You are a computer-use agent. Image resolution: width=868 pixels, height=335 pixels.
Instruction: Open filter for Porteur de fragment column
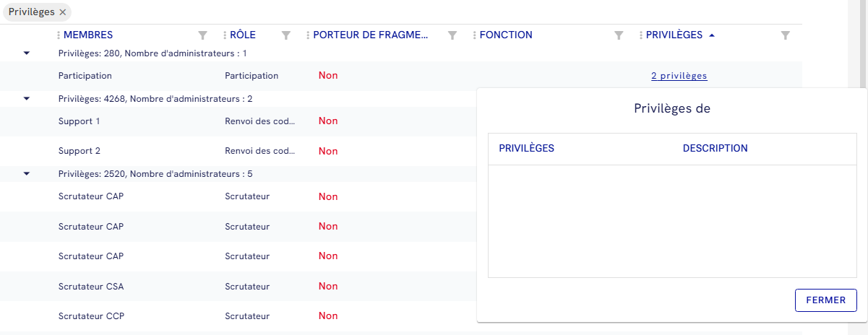(452, 35)
